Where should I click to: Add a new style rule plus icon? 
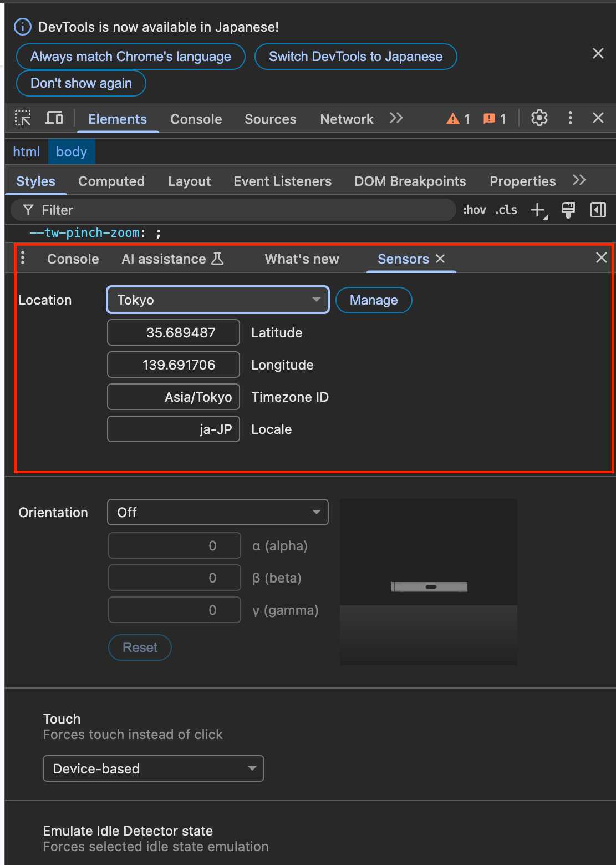[538, 210]
